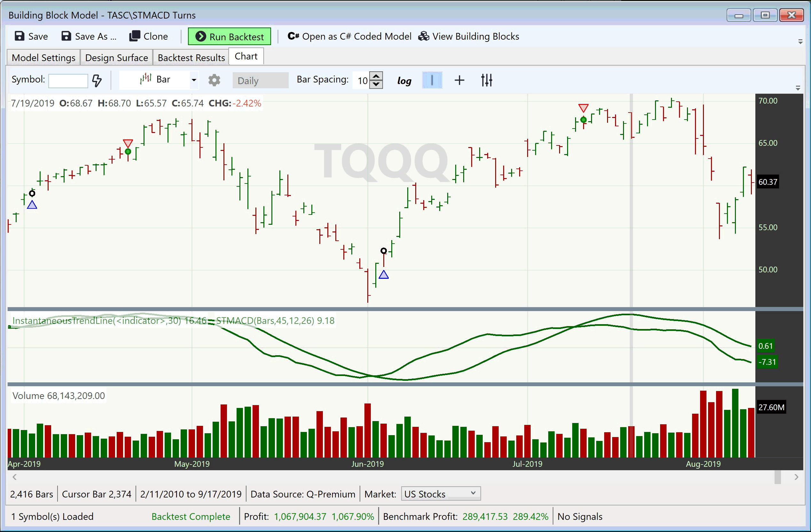Image resolution: width=811 pixels, height=532 pixels.
Task: Open chart settings gear icon
Action: coord(214,81)
